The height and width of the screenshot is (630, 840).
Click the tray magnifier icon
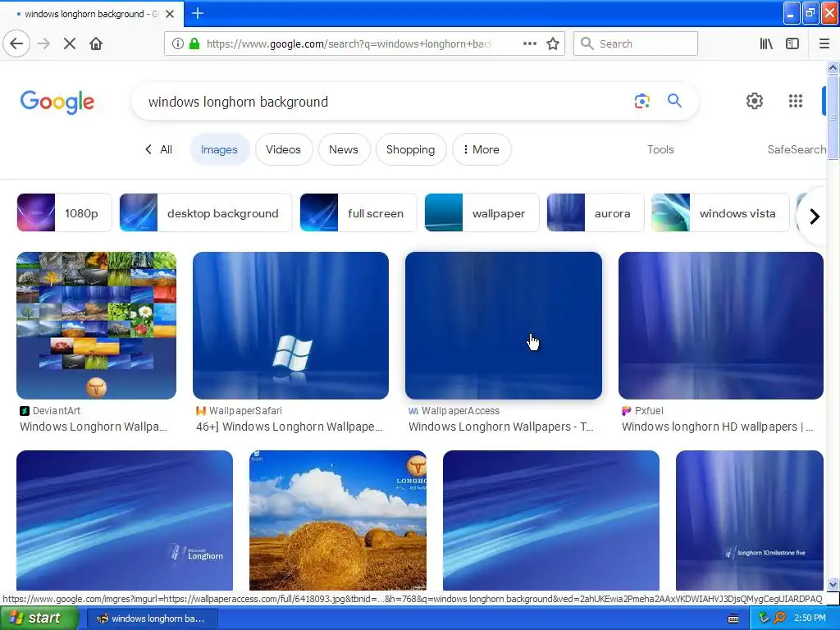(779, 618)
